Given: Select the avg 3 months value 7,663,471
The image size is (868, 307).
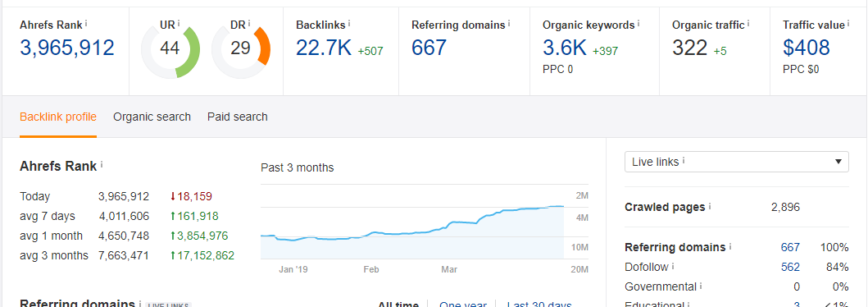Looking at the screenshot, I should 125,256.
